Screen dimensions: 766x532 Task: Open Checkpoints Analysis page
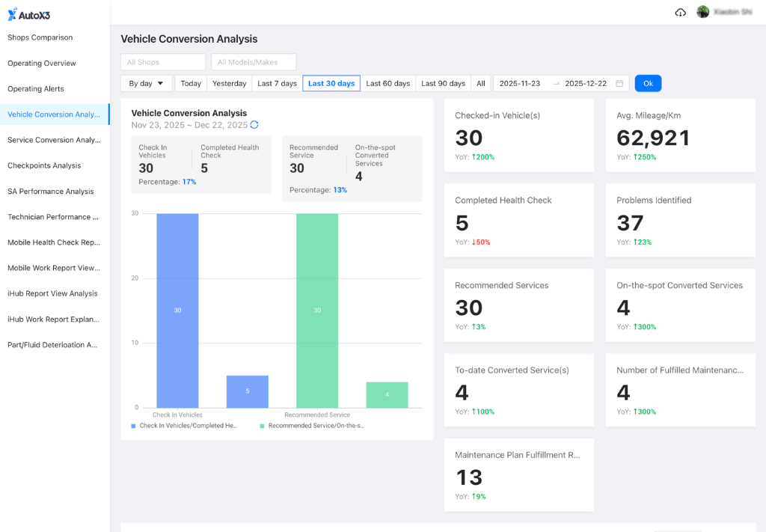(55, 165)
